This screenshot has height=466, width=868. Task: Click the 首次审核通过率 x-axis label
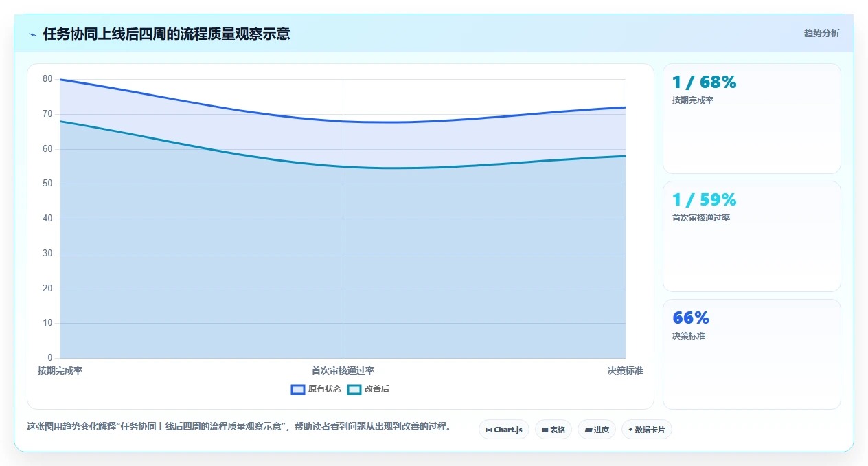tap(343, 370)
